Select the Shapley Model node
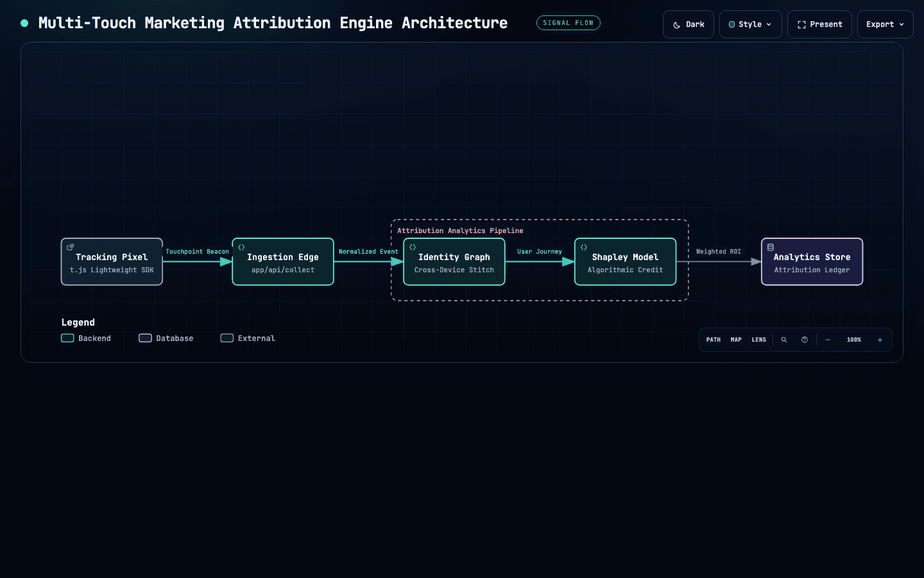The width and height of the screenshot is (924, 578). point(626,261)
